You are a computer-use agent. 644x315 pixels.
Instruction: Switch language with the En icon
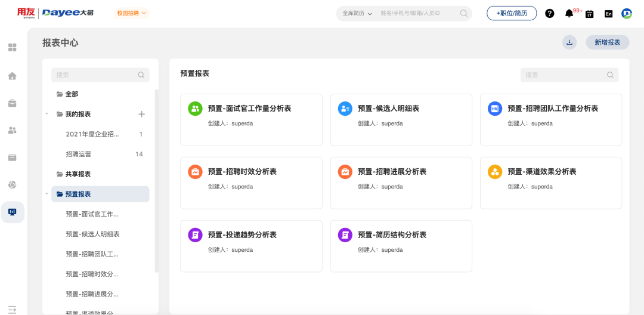[x=609, y=14]
